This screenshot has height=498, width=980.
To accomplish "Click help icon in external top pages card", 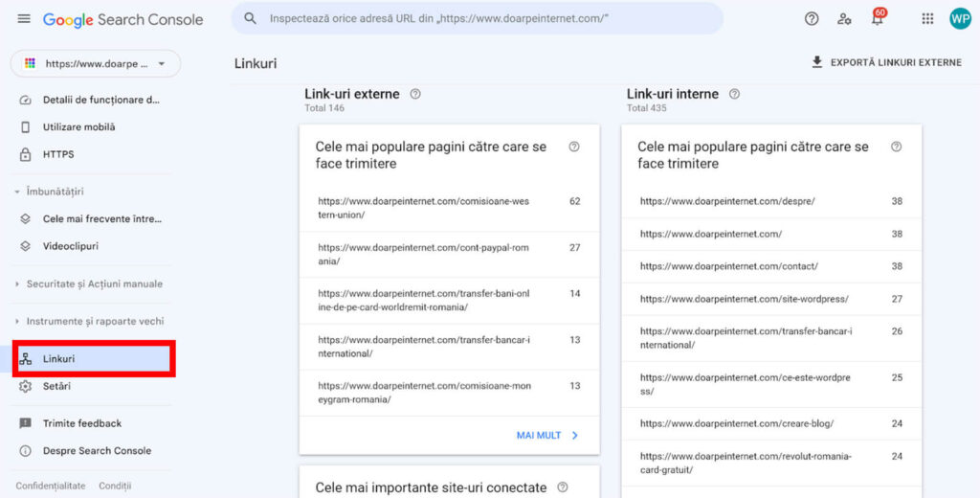I will (574, 147).
